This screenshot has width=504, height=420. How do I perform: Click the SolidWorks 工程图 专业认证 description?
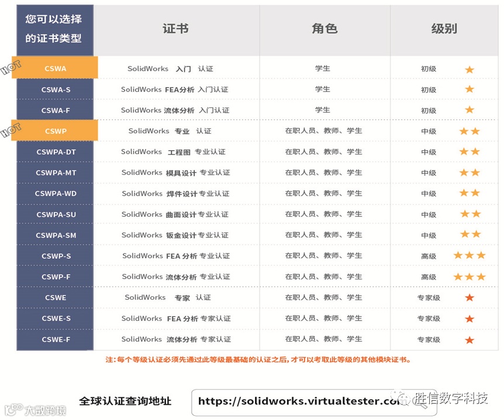(x=173, y=152)
